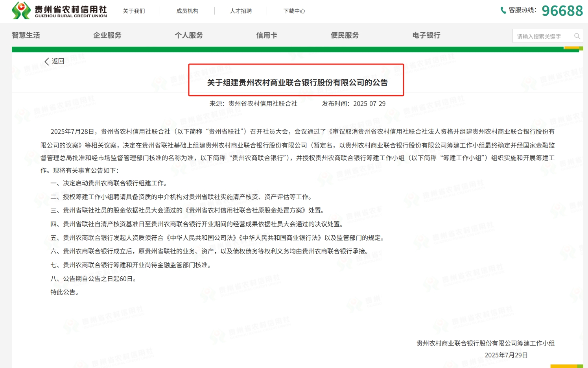Click item 四 about 经营成果

point(198,224)
